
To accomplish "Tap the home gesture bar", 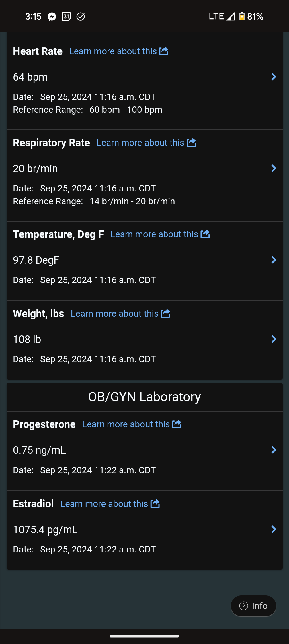I will tap(144, 636).
